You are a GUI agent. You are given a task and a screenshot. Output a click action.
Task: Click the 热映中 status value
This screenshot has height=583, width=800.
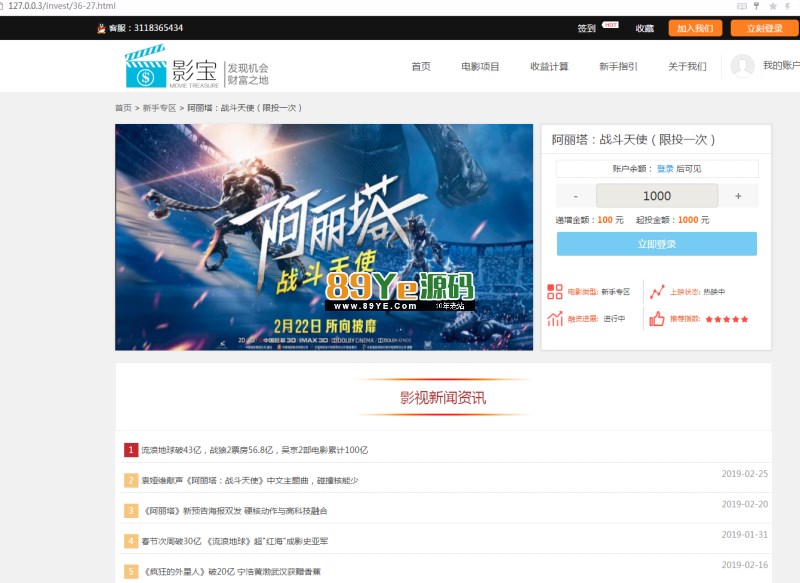(x=714, y=292)
